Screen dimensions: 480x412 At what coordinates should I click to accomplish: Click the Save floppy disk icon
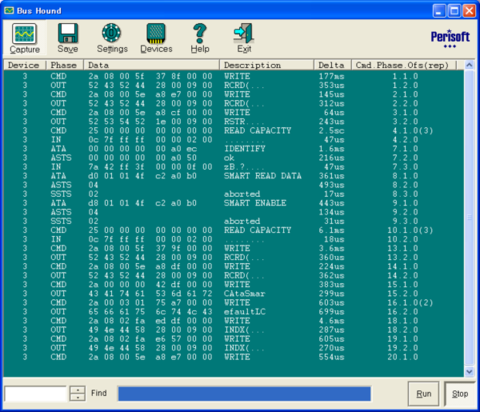pos(68,33)
